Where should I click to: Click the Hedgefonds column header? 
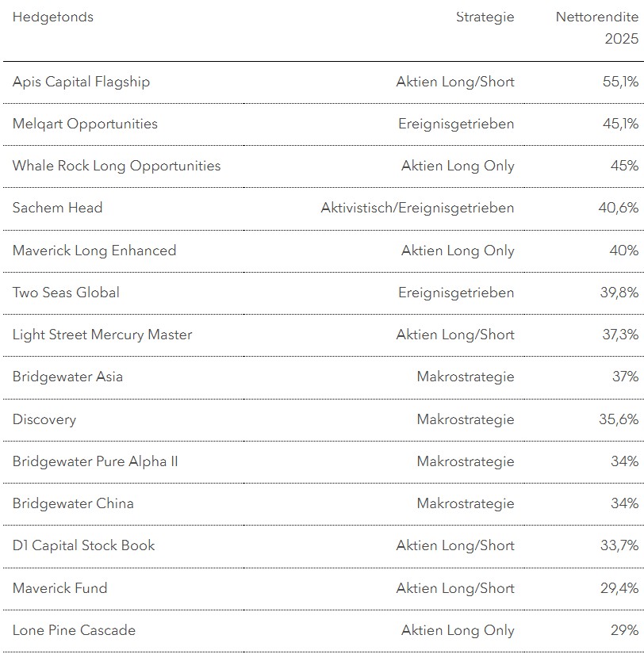pyautogui.click(x=52, y=17)
